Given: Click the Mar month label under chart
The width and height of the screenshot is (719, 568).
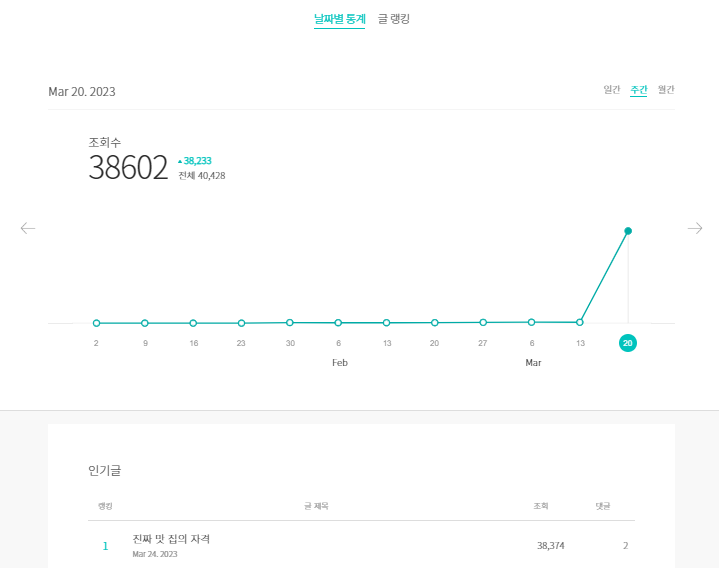Looking at the screenshot, I should (533, 363).
